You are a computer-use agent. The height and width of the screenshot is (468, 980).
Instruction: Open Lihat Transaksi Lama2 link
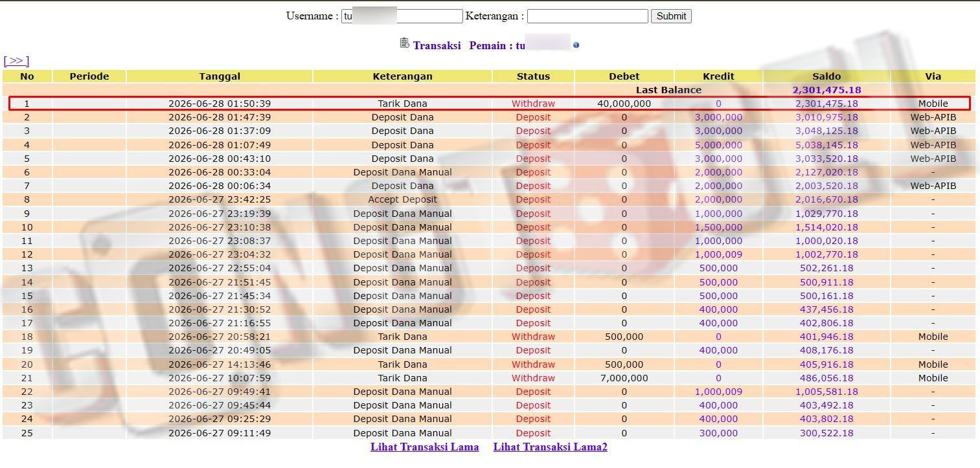point(551,447)
